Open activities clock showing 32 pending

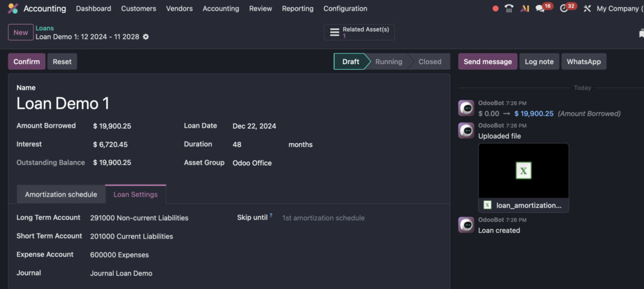[563, 9]
